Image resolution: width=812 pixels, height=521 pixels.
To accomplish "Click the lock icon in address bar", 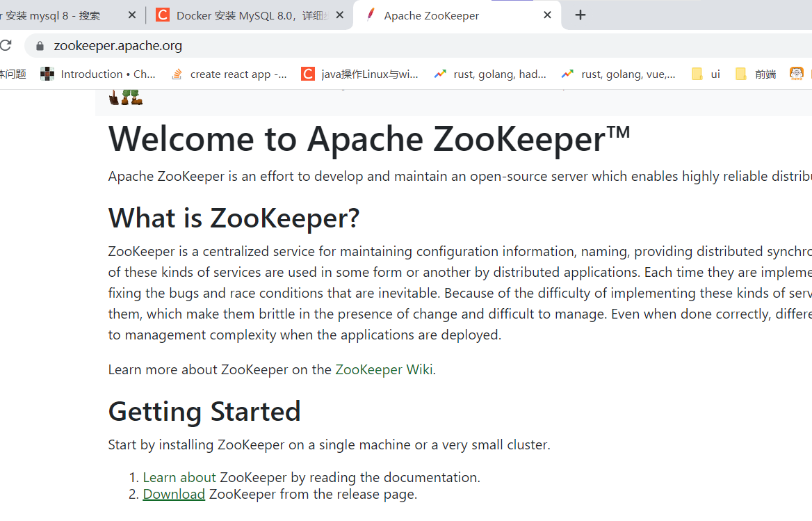I will tap(40, 46).
